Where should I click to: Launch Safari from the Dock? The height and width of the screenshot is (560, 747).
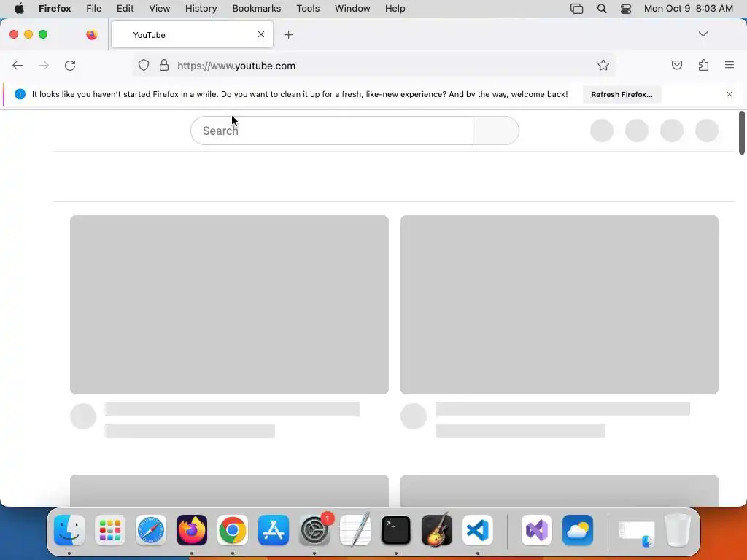(151, 530)
